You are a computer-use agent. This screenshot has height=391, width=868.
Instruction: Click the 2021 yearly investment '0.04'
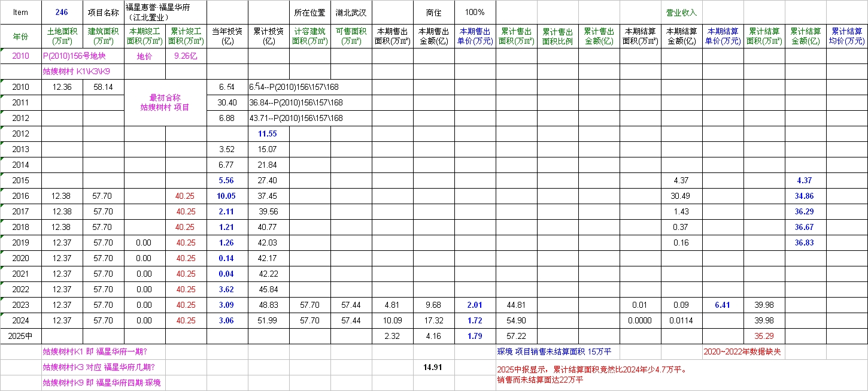[x=227, y=274]
